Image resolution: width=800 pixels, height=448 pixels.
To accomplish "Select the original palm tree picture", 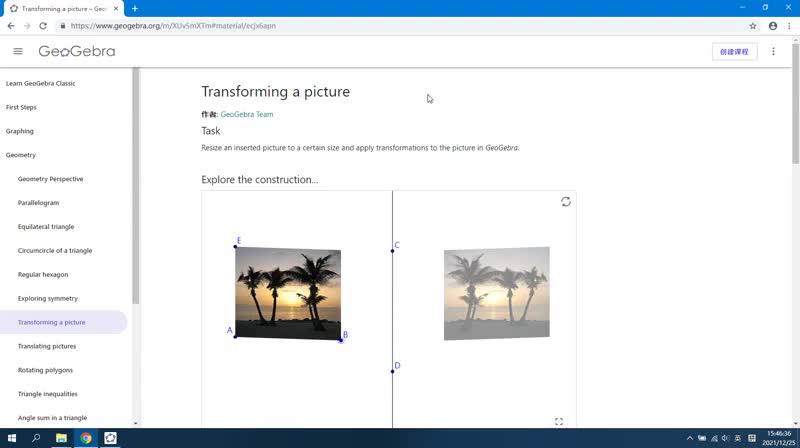I will click(288, 293).
